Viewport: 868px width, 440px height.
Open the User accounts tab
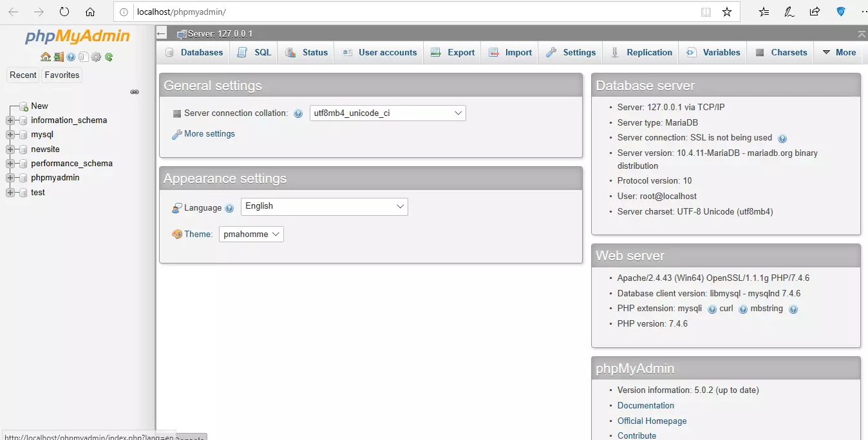click(379, 52)
